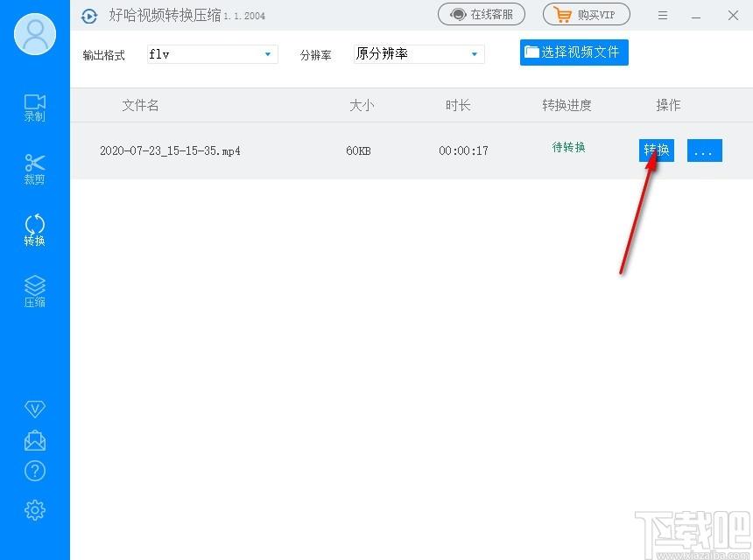Open the settings gear icon
This screenshot has height=560, width=753.
[x=34, y=509]
